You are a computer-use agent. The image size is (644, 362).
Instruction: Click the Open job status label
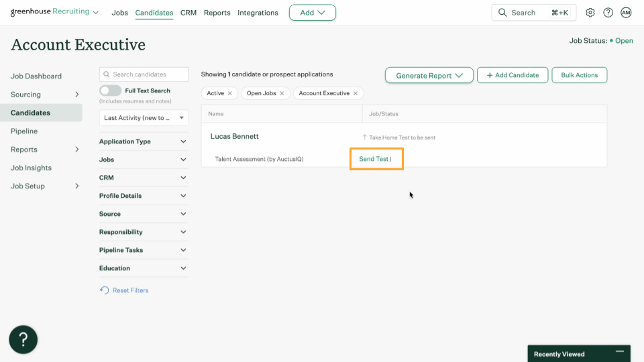[x=624, y=41]
